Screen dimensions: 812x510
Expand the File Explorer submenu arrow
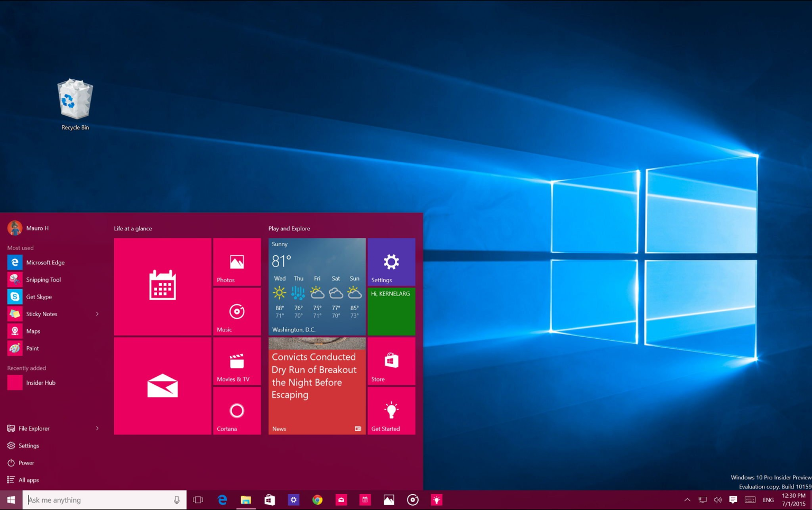(97, 429)
